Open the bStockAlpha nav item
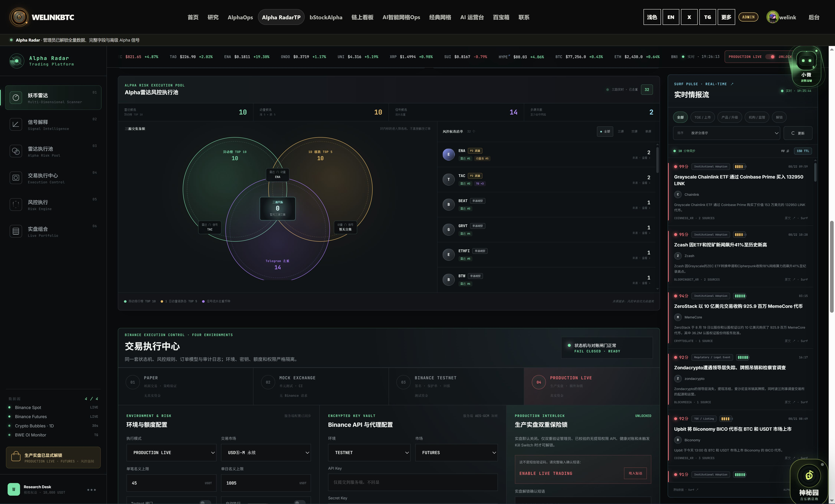The height and width of the screenshot is (504, 835). [326, 17]
